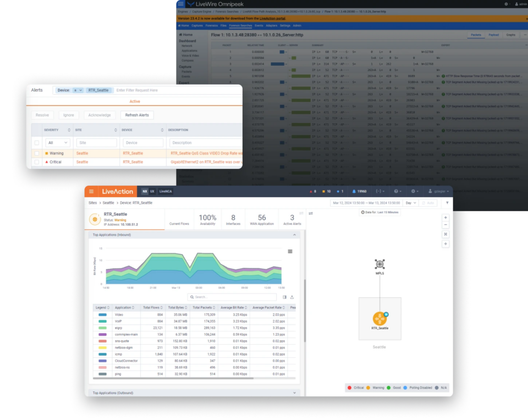Click the table horizontal scrollbar
Screen dimensions: 528x420
click(173, 378)
